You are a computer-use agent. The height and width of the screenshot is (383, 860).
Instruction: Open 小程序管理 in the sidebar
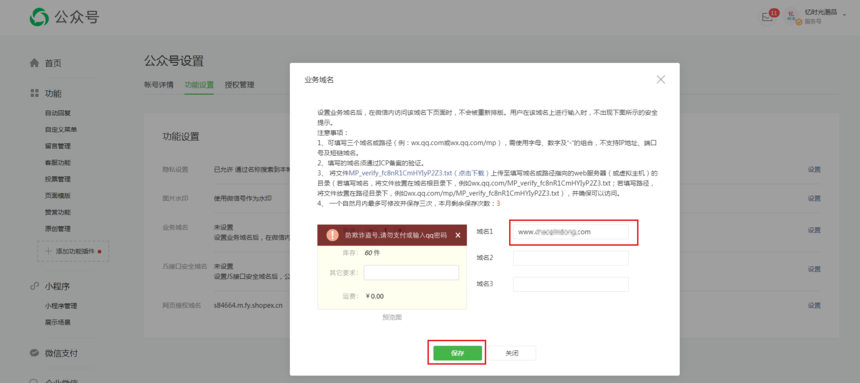pos(61,306)
